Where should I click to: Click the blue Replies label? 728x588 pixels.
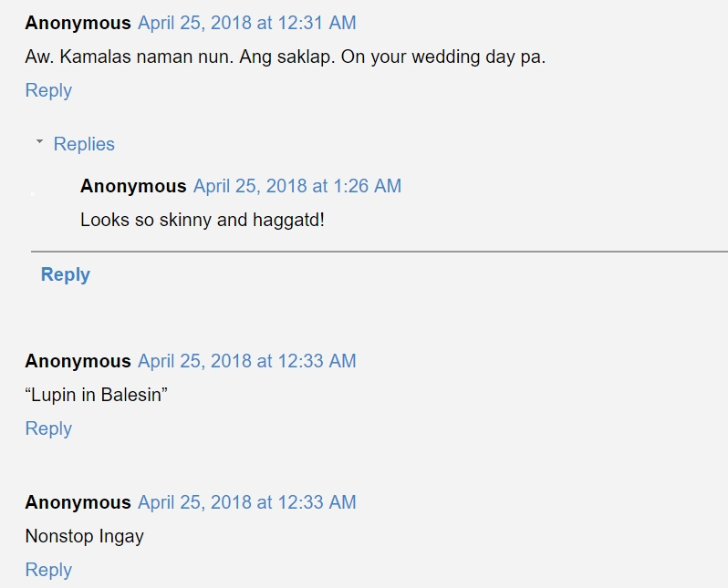(84, 144)
